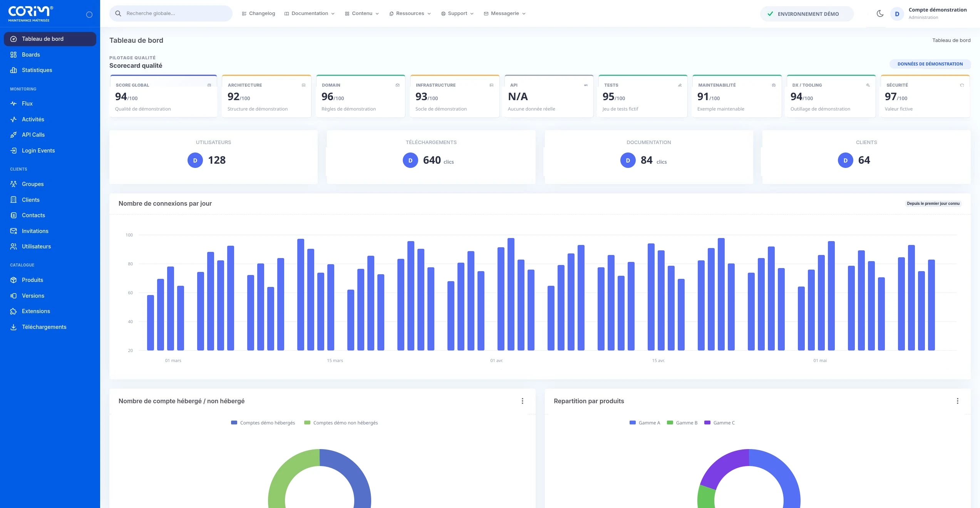This screenshot has height=508, width=980.
Task: Switch to dark mode with the moon icon
Action: [880, 13]
